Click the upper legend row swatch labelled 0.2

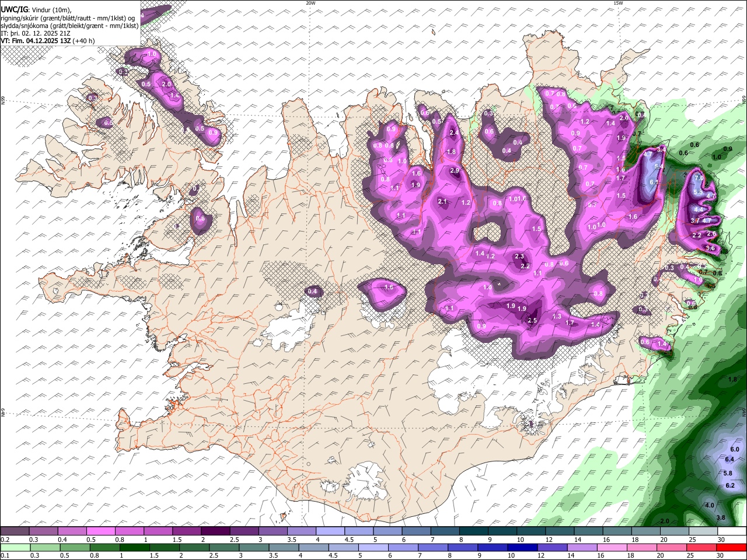pyautogui.click(x=15, y=531)
